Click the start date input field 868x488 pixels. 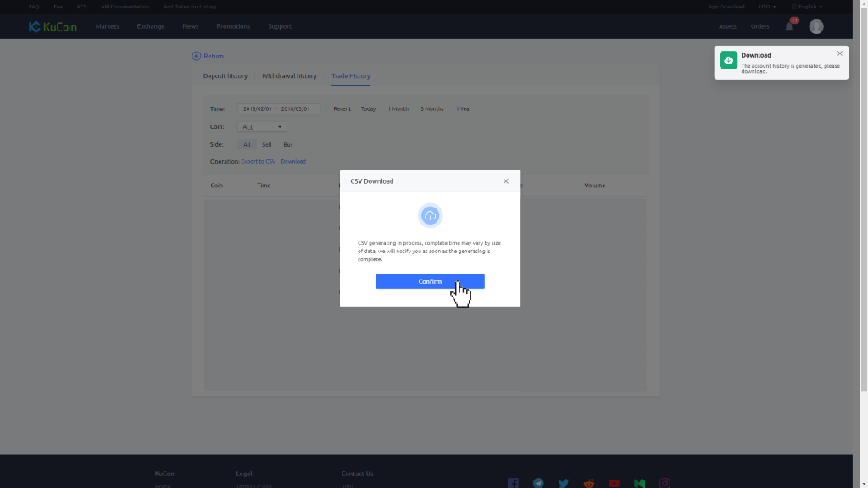pos(257,108)
